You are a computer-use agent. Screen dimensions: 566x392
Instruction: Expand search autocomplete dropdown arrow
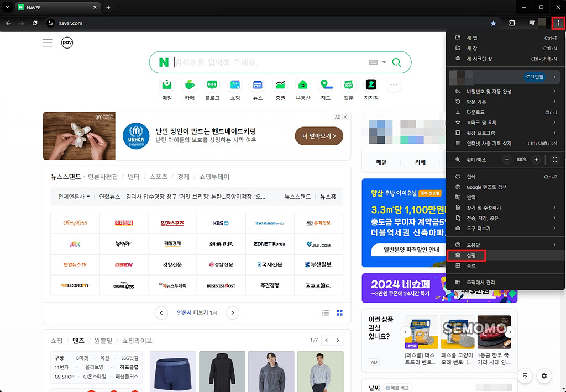point(384,62)
